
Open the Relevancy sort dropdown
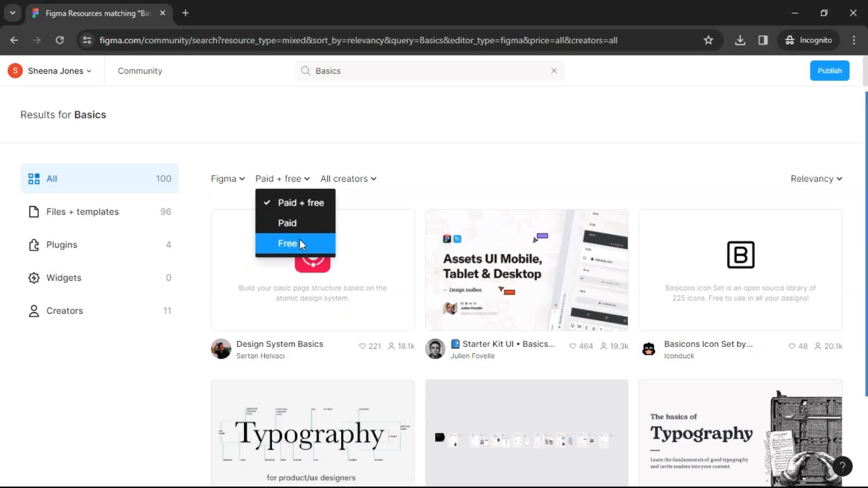point(816,179)
